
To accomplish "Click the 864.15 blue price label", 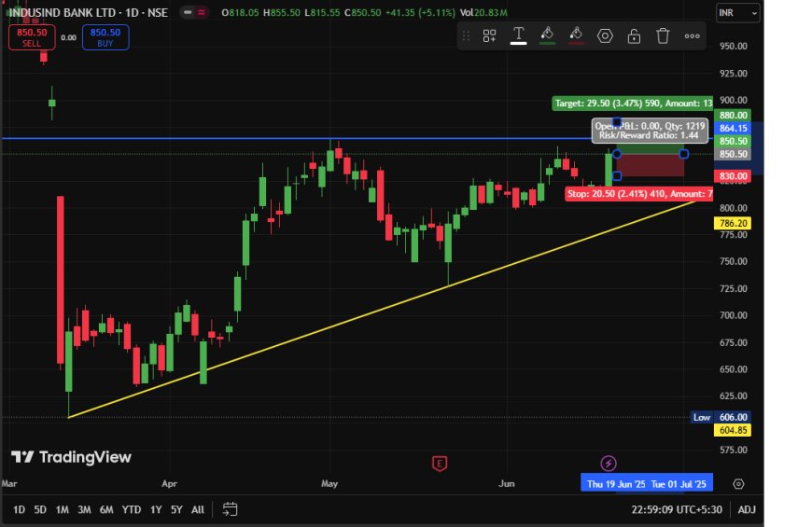I will click(x=733, y=128).
